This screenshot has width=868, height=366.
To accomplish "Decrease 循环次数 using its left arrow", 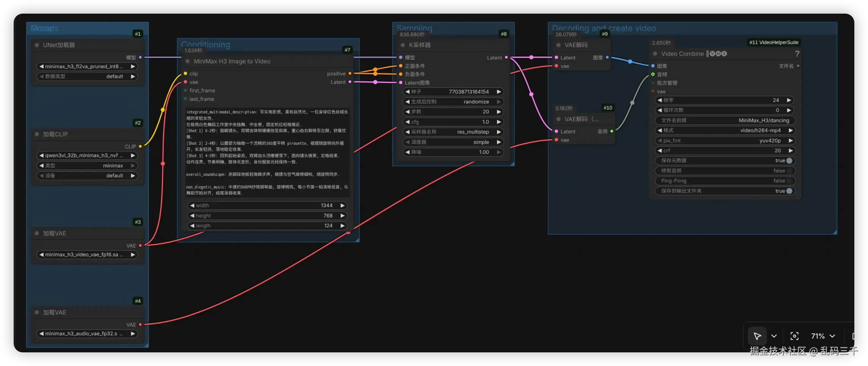I will 660,110.
